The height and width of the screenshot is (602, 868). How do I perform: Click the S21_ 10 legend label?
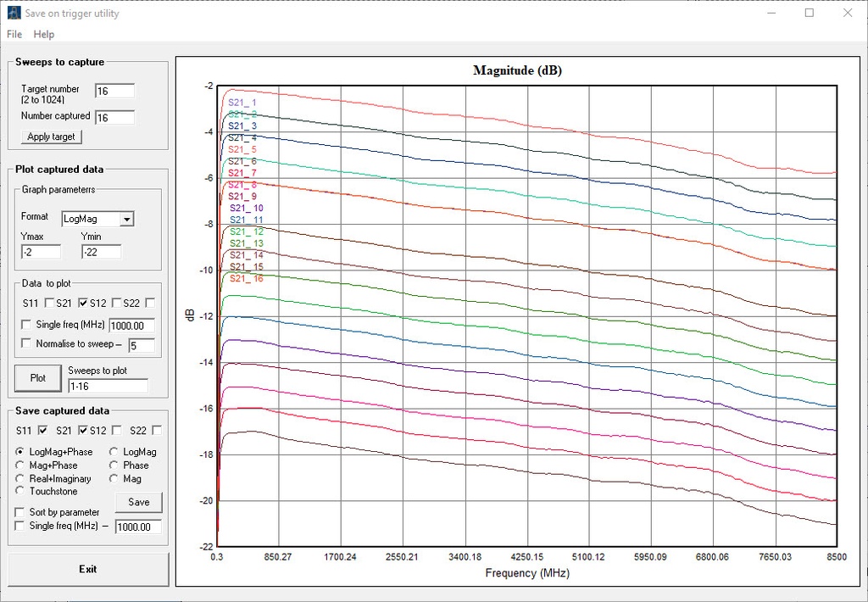pos(247,209)
